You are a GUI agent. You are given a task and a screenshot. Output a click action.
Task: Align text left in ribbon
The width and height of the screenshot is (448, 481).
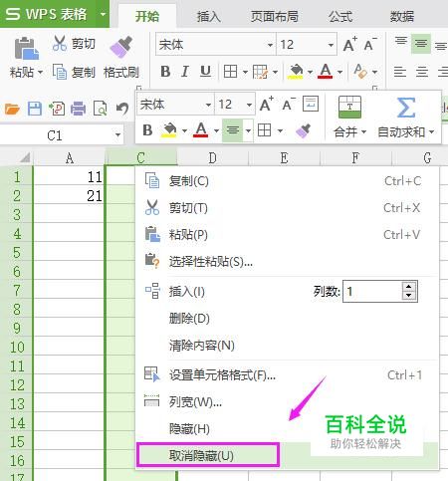point(400,72)
